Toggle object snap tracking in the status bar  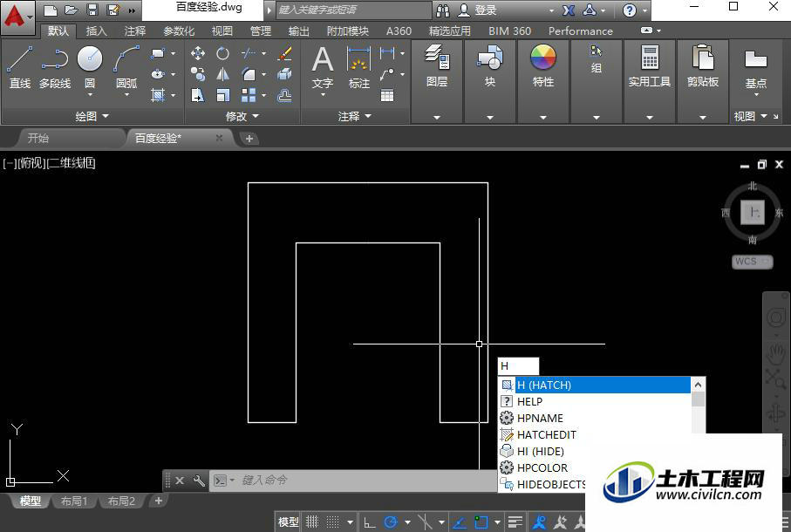pos(459,522)
